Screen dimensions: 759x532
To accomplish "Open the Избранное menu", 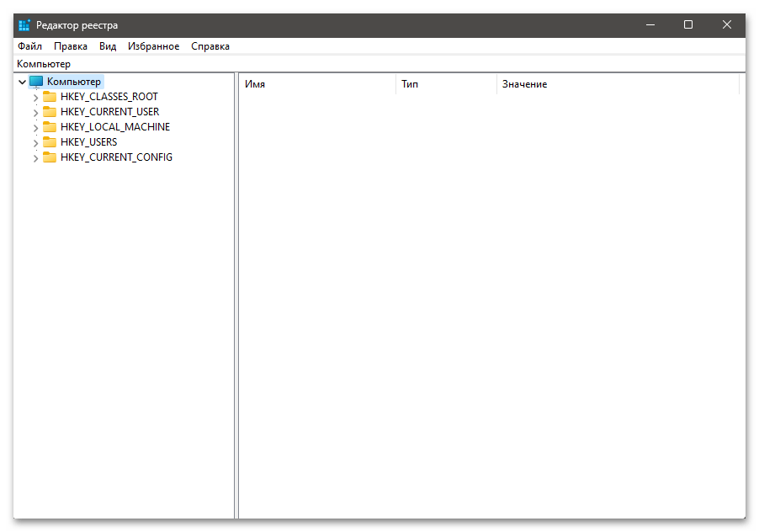I will coord(153,46).
